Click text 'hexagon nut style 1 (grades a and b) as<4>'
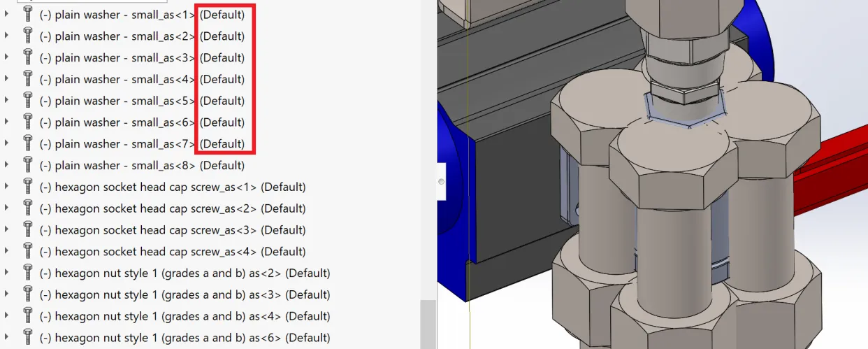Screen dimensions: 868x349 (168, 317)
